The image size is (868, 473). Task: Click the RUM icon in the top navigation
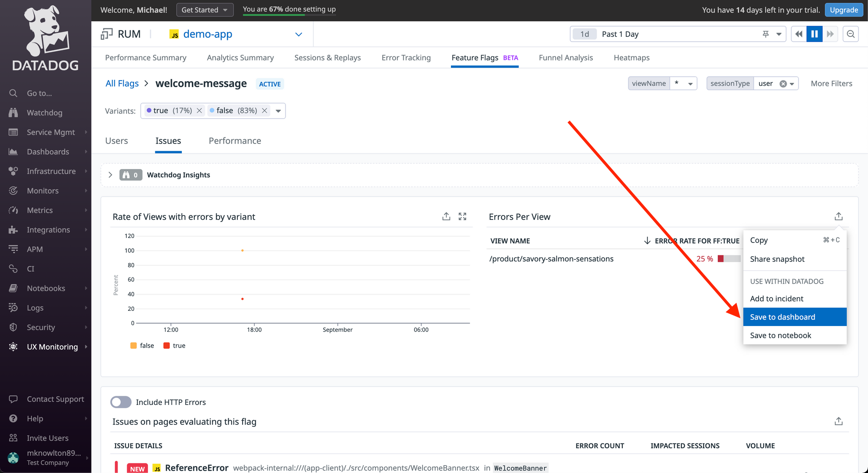[x=107, y=33]
